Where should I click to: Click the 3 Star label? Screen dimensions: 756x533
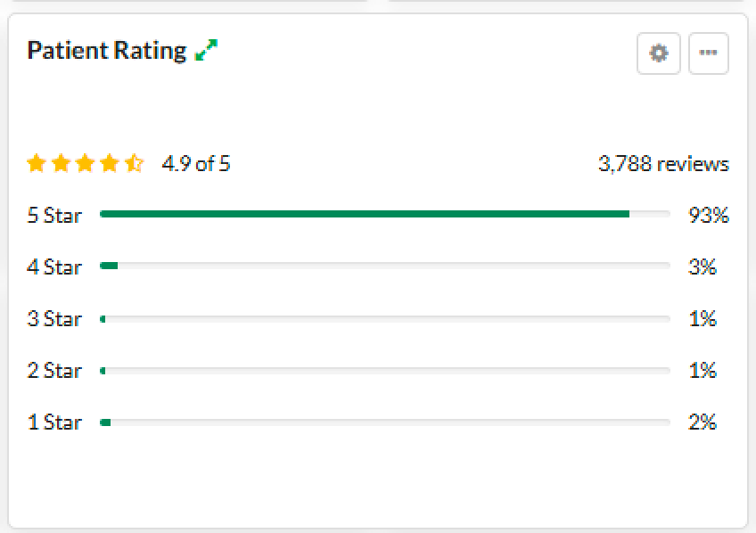coord(54,318)
